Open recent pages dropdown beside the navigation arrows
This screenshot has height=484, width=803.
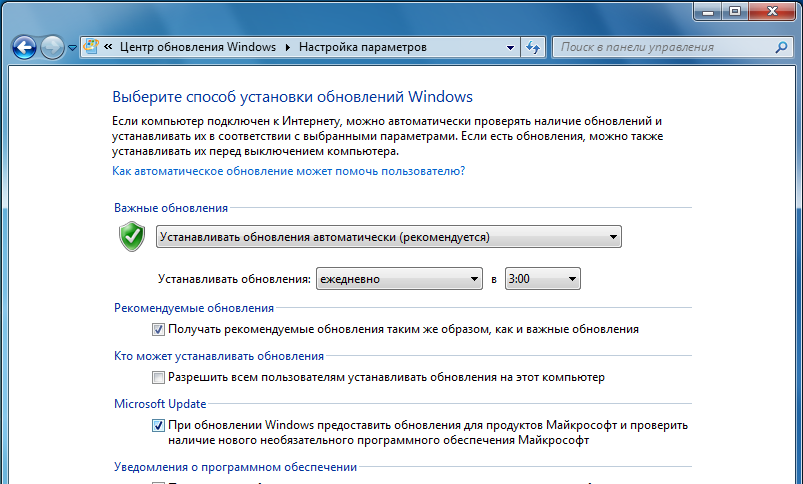click(72, 48)
